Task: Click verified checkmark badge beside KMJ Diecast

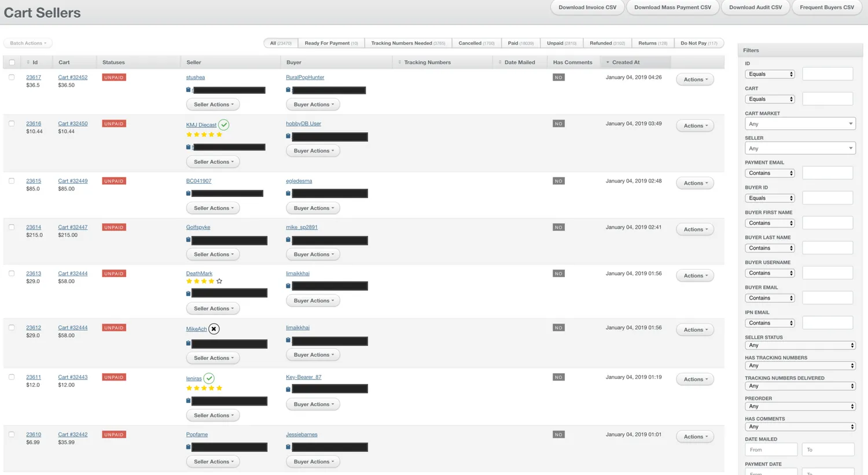Action: (x=224, y=125)
